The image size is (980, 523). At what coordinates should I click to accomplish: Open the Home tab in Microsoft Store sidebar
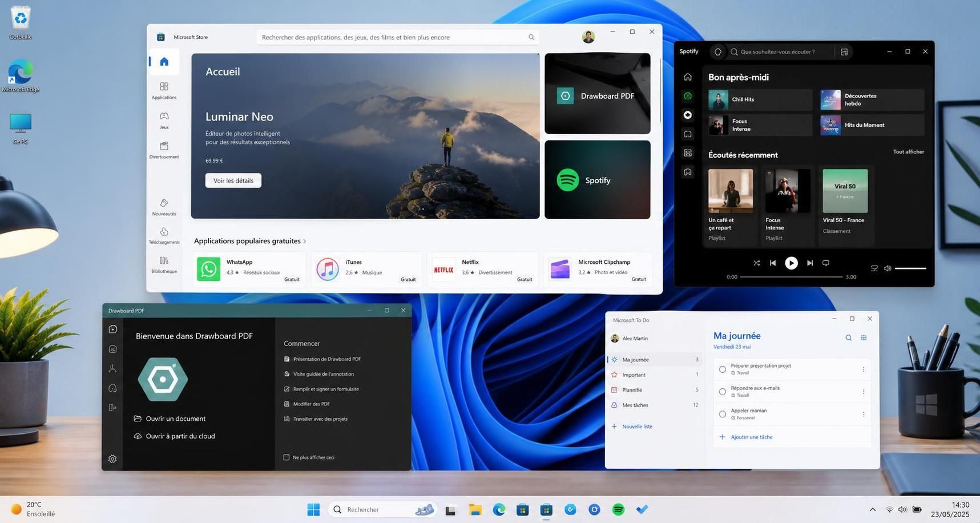click(164, 62)
